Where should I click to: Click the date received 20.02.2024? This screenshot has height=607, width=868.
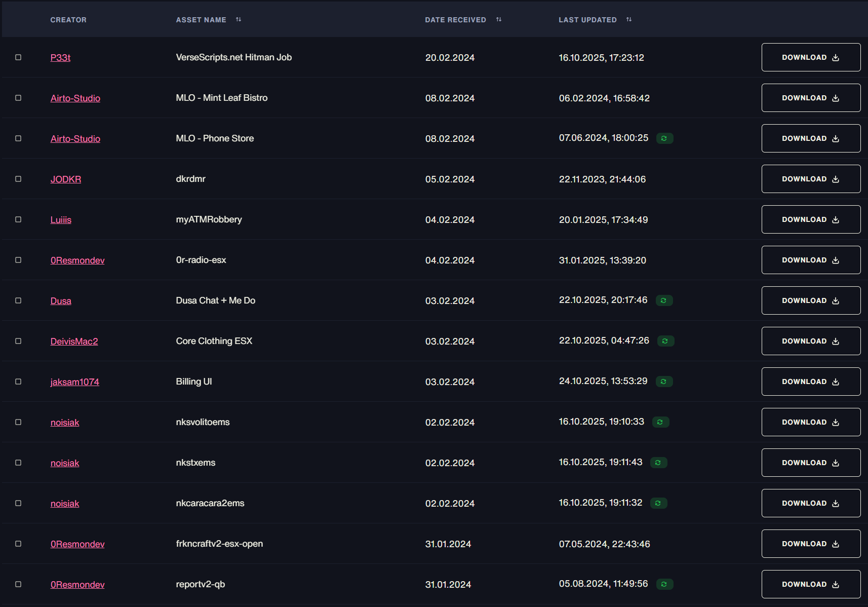[450, 58]
